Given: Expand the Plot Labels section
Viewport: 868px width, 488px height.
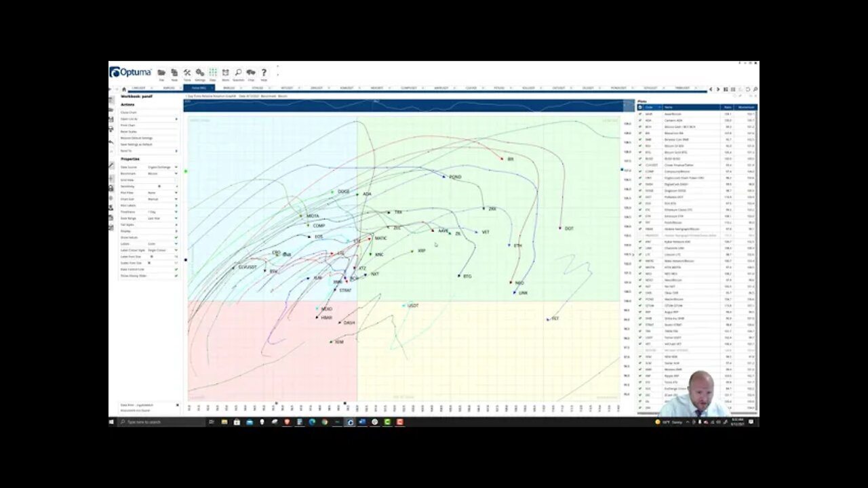Looking at the screenshot, I should (149, 205).
